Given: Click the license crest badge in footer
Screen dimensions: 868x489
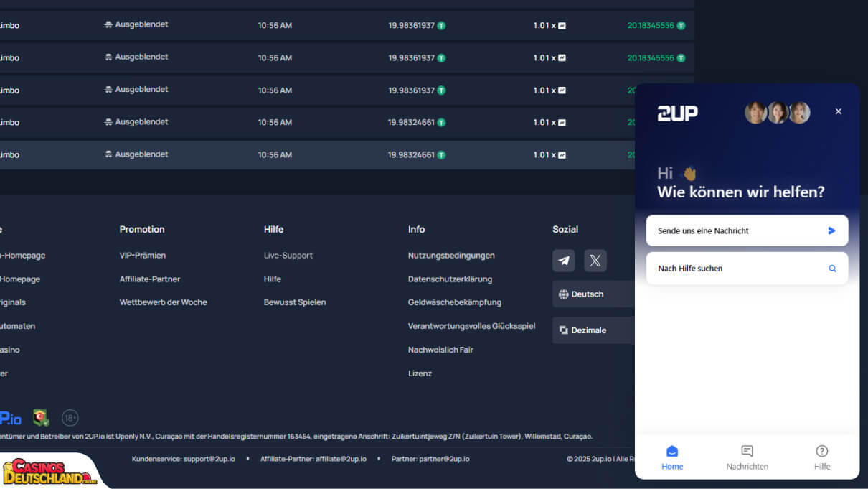Looking at the screenshot, I should tap(41, 418).
